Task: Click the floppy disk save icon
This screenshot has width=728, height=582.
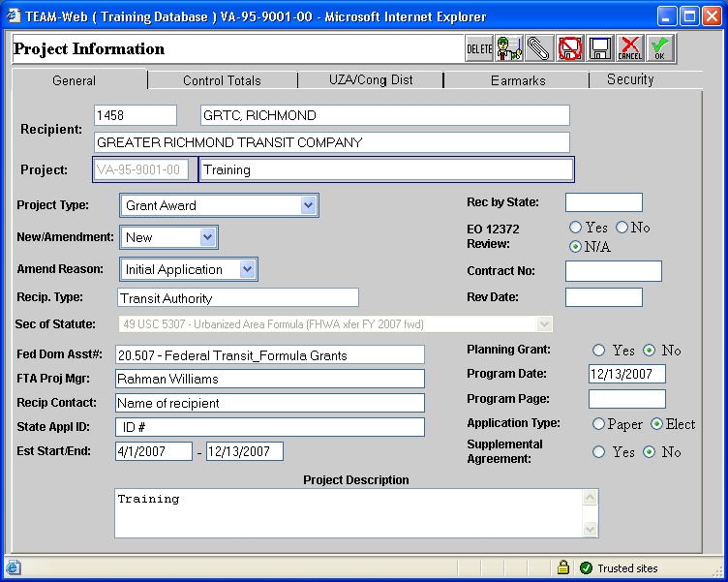Action: click(599, 48)
